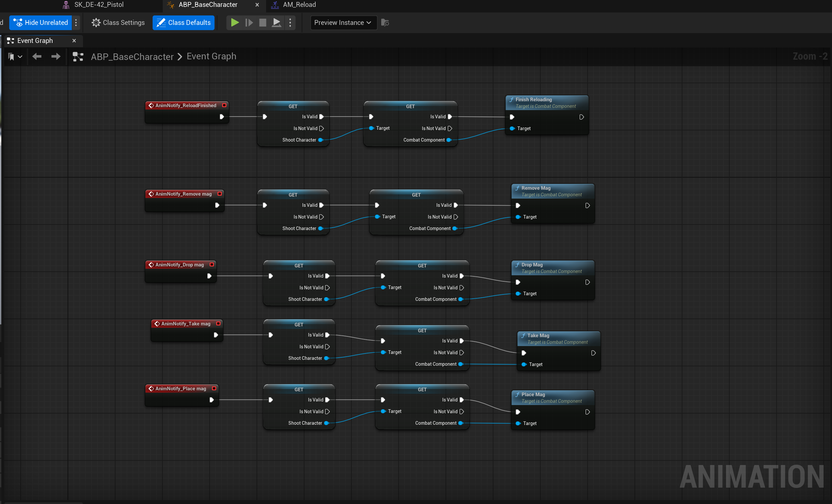832x504 pixels.
Task: Switch to the AM_Reload tab
Action: (299, 5)
